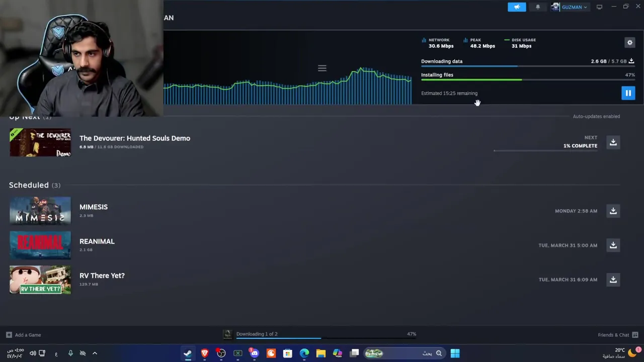The width and height of the screenshot is (644, 362).
Task: Select the REANIMAL title
Action: pos(97,241)
